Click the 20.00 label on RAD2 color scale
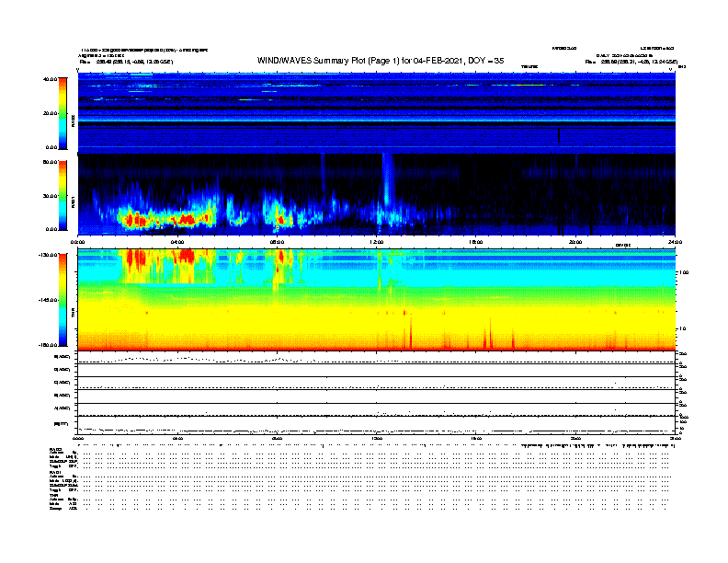The height and width of the screenshot is (563, 728). 50,113
